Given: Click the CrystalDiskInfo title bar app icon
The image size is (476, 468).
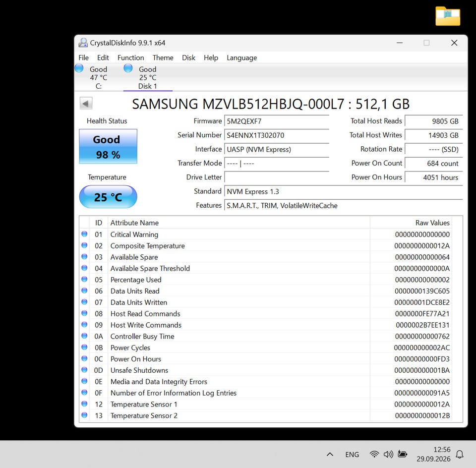Looking at the screenshot, I should pos(83,43).
